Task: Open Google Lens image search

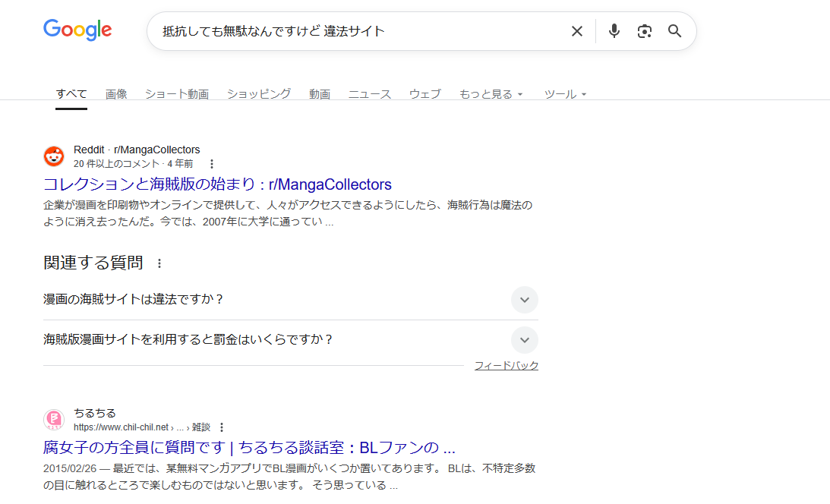Action: click(644, 31)
